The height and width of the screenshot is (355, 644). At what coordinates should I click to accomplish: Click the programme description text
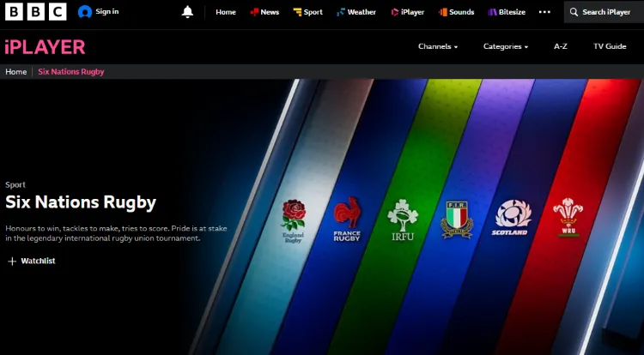116,233
